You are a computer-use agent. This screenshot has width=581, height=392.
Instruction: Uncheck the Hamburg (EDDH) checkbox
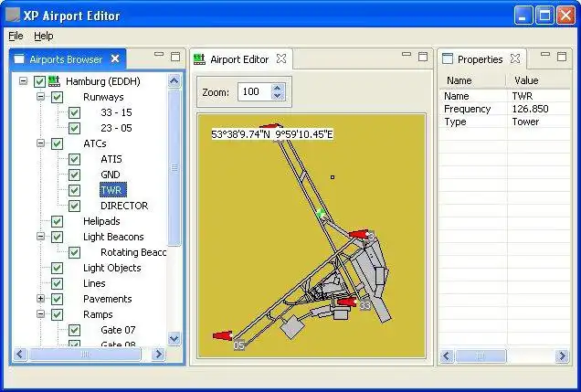(x=39, y=81)
